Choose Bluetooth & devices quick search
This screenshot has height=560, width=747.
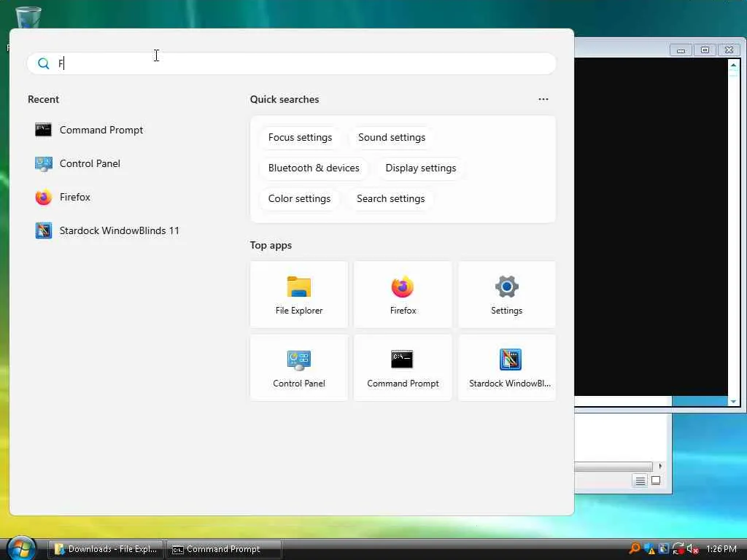coord(314,168)
